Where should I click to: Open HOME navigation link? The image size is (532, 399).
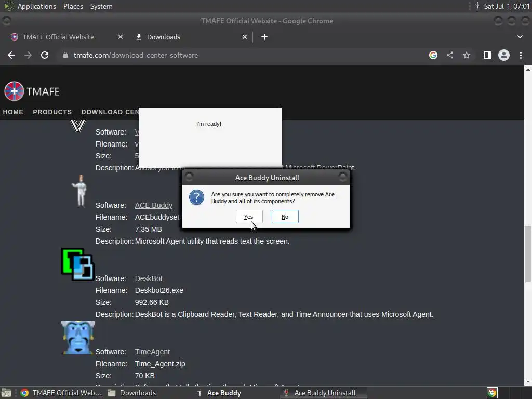tap(13, 112)
